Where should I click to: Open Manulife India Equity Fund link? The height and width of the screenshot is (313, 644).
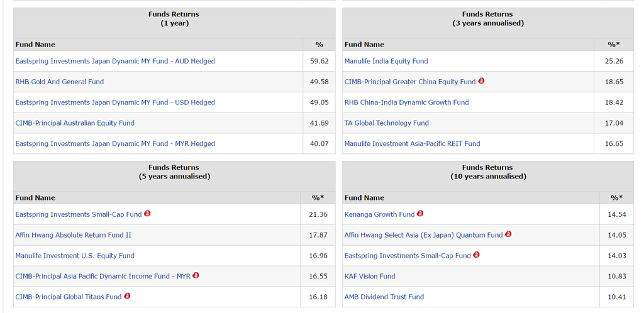coord(386,61)
